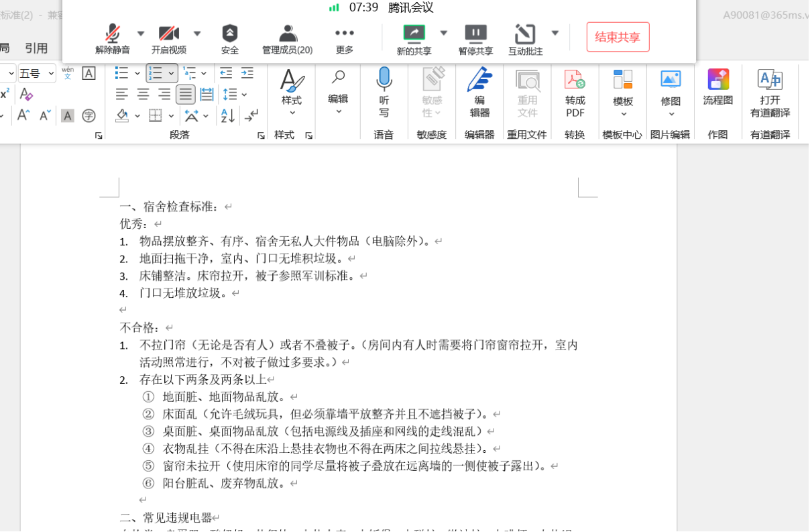
Task: Open the 编辑器 editor tool
Action: point(479,93)
